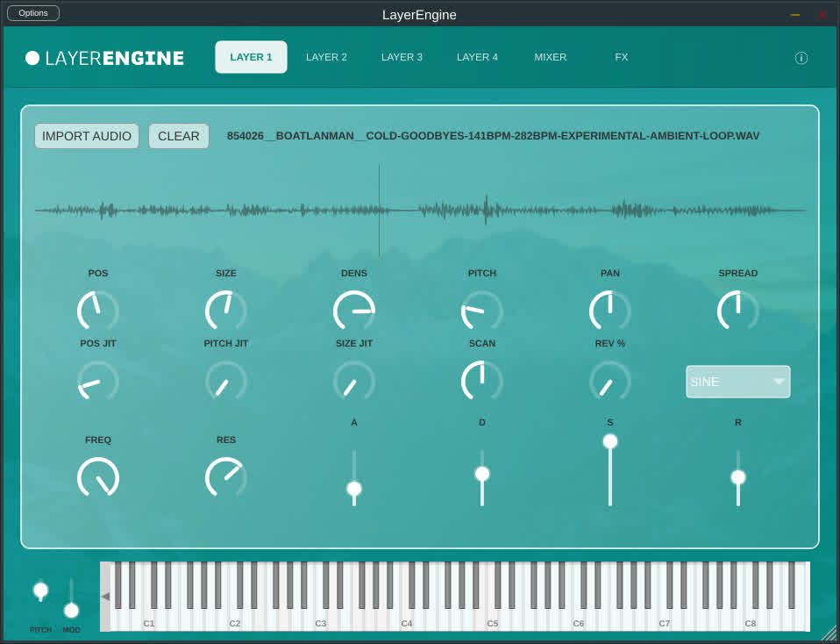
Task: Click the waveform playhead position marker
Action: pyautogui.click(x=380, y=211)
